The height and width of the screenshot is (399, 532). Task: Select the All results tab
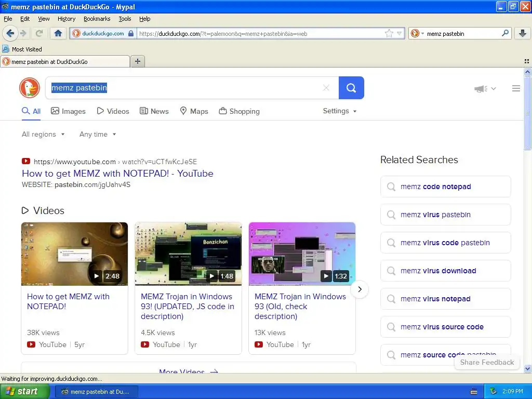point(31,111)
